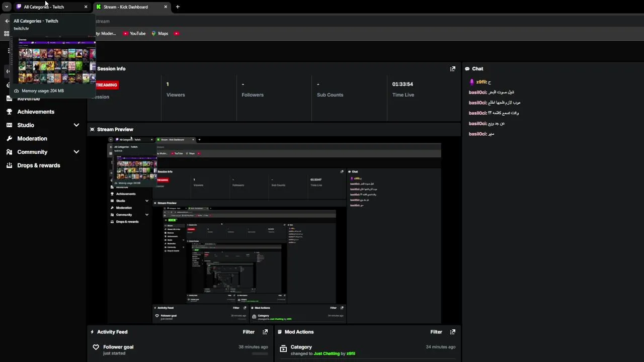Screen dimensions: 644x362
Task: Click the Category change icon in Mod Actions
Action: click(x=283, y=348)
